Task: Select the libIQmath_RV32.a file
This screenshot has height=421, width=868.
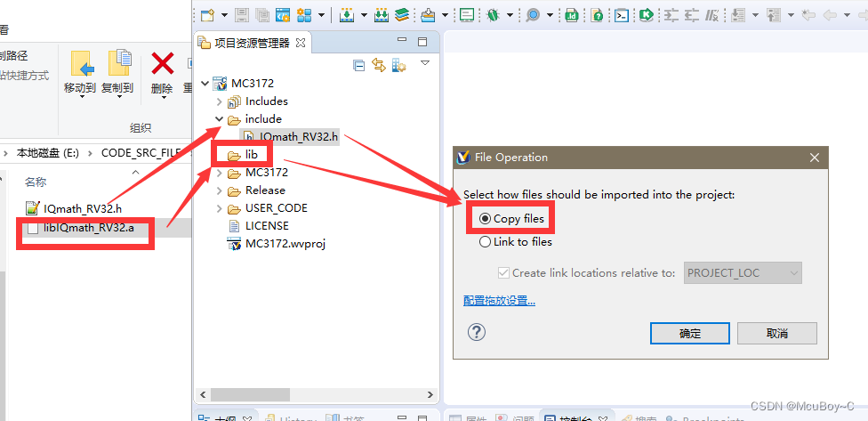Action: 88,228
